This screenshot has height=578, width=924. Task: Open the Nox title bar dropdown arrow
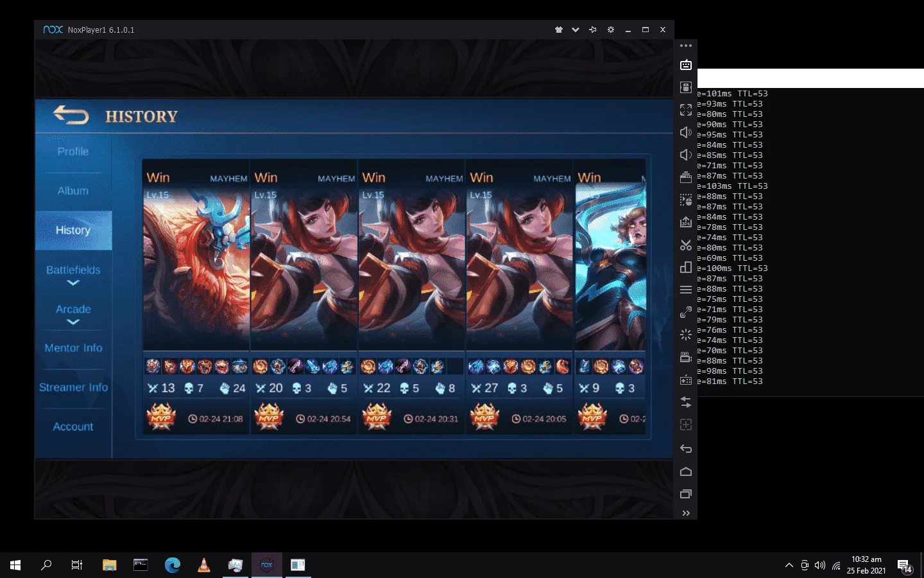pyautogui.click(x=576, y=30)
